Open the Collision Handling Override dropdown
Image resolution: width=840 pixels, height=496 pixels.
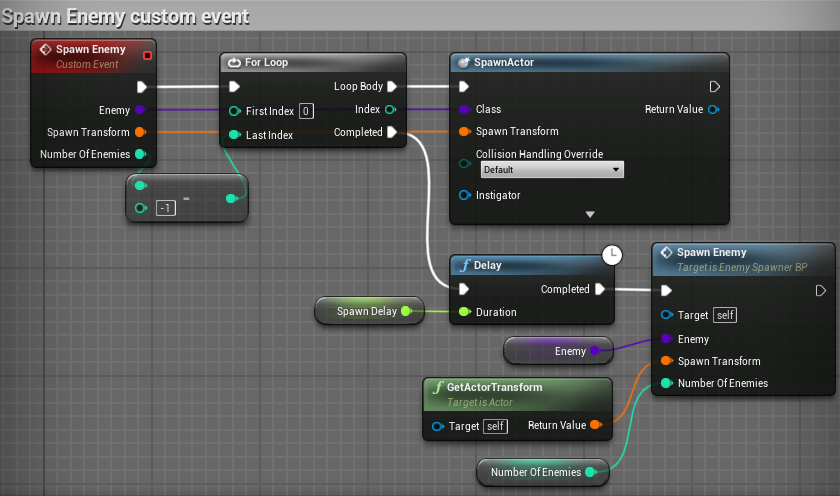(550, 170)
